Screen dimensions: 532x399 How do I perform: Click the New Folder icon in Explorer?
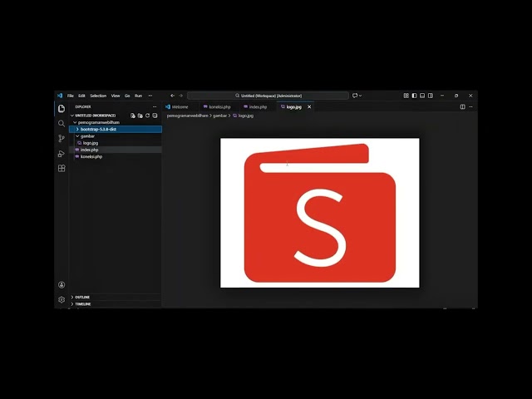[140, 116]
